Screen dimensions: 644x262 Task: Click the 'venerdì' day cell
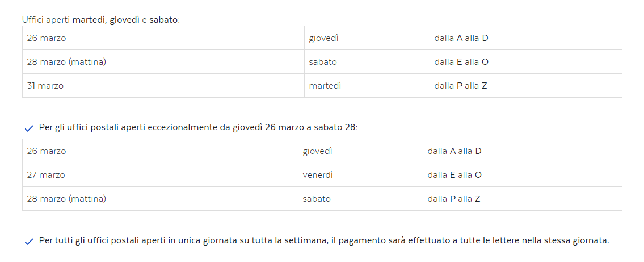361,175
